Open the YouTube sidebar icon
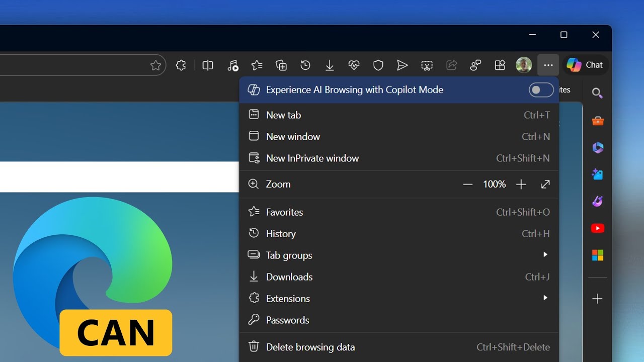Screen dimensions: 644x362 [597, 228]
